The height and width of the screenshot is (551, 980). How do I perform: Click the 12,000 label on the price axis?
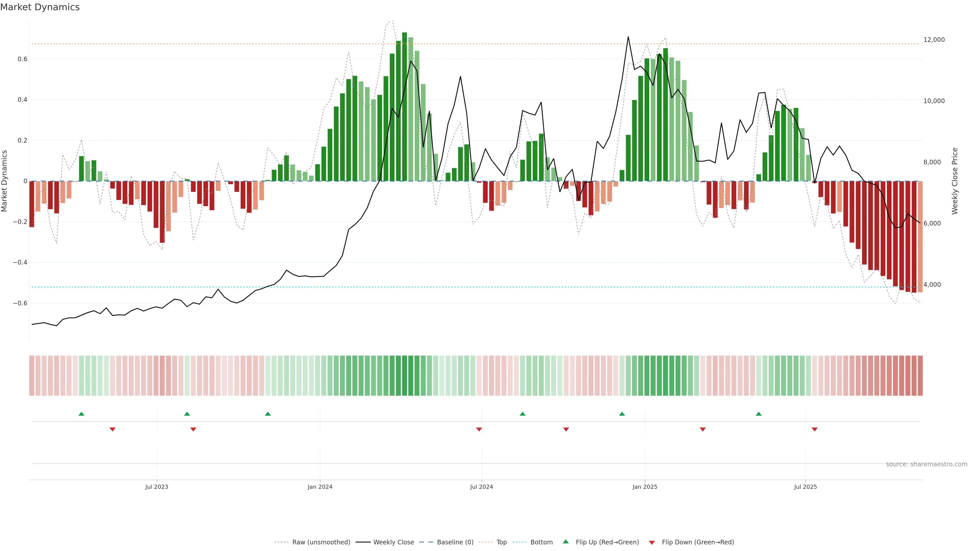934,40
